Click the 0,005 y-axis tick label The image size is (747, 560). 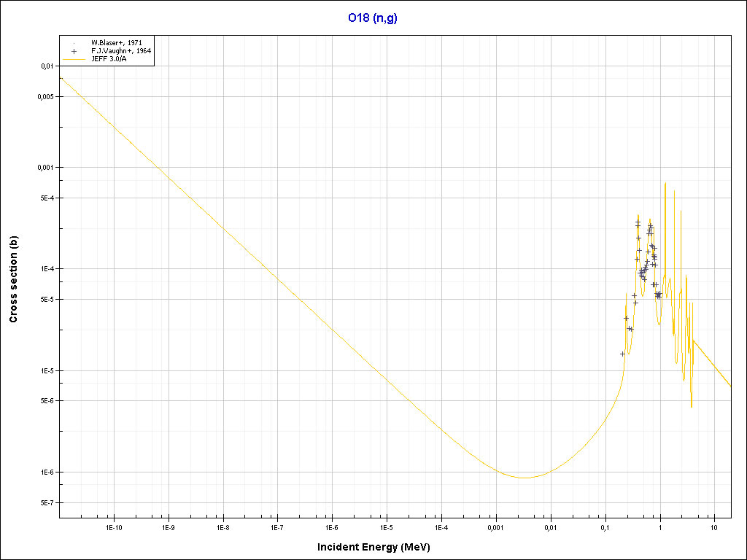[44, 97]
